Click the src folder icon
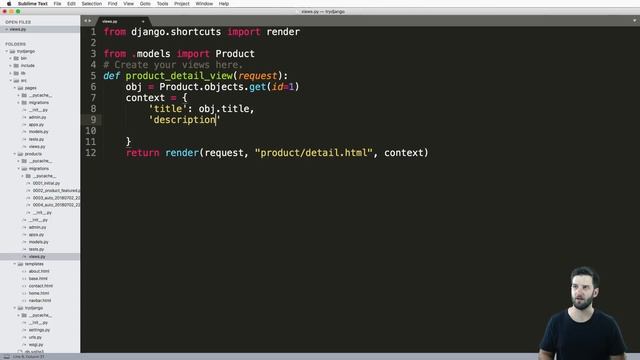The image size is (640, 360). coord(16,80)
